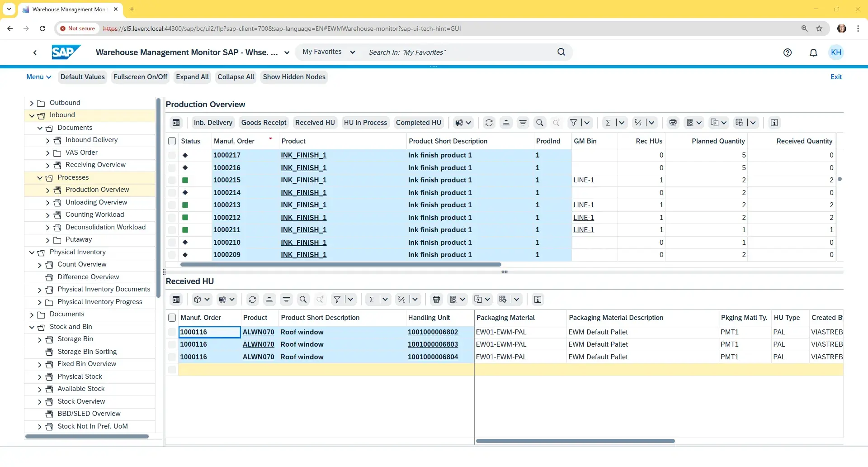Open the Goods Receipt view
868x467 pixels.
pyautogui.click(x=264, y=123)
